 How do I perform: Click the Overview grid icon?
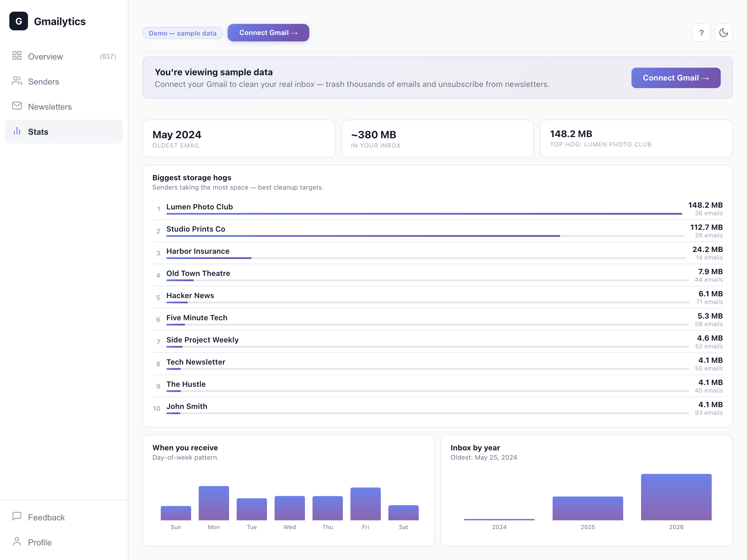tap(17, 56)
